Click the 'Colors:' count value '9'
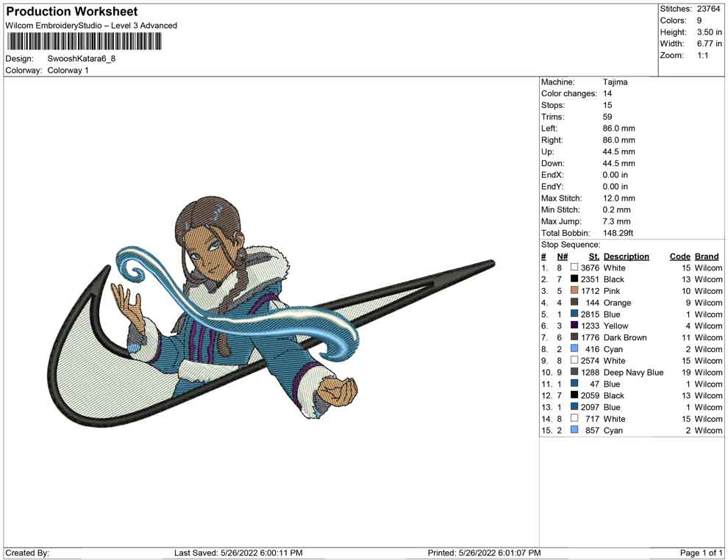The image size is (728, 560). (699, 21)
